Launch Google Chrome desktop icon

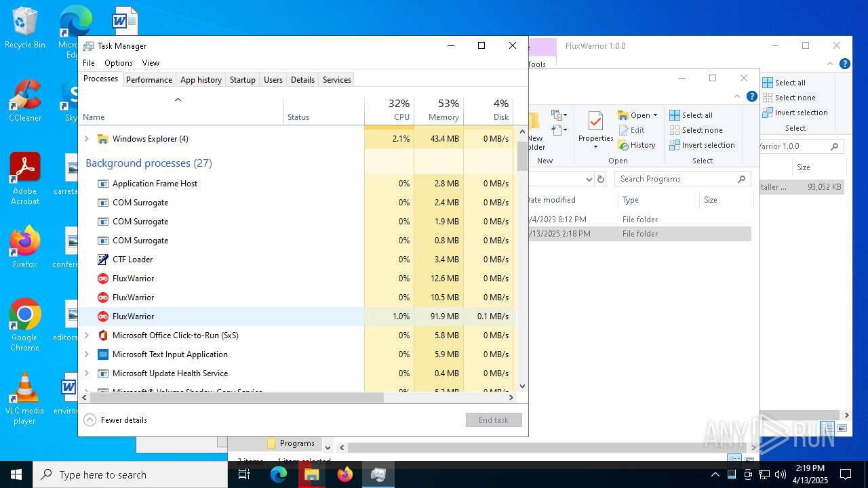click(24, 325)
